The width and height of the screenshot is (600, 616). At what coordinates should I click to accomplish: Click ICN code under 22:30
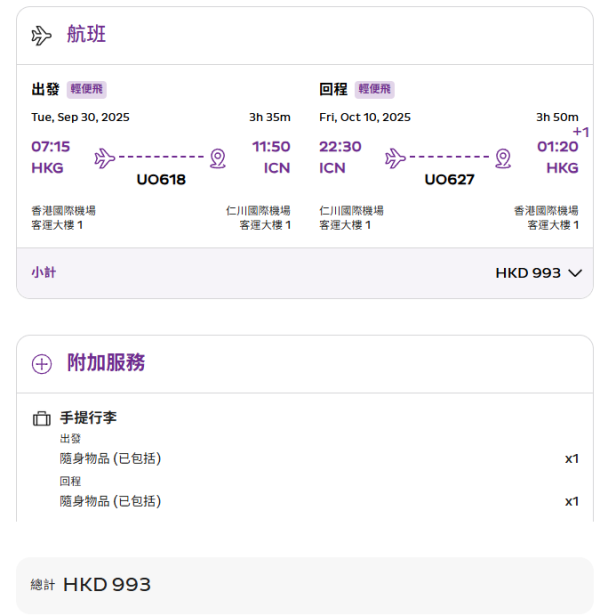pos(332,168)
